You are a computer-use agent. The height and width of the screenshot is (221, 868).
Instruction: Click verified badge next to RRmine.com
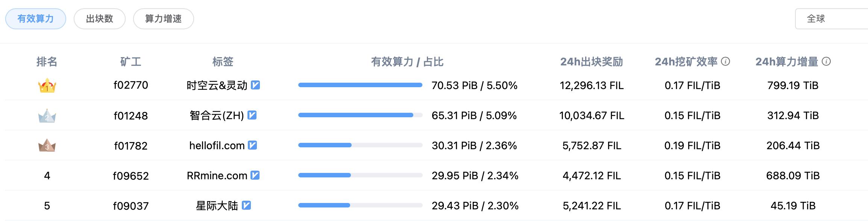point(255,175)
